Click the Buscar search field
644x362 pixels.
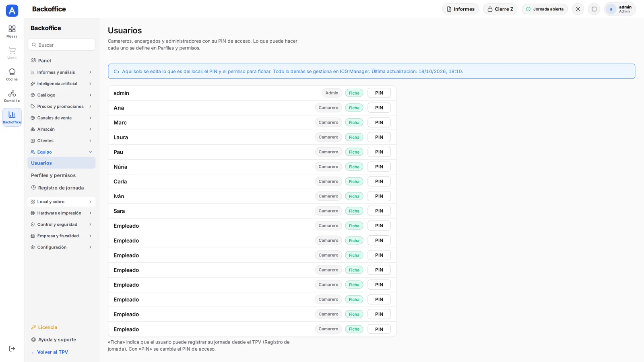coord(62,45)
